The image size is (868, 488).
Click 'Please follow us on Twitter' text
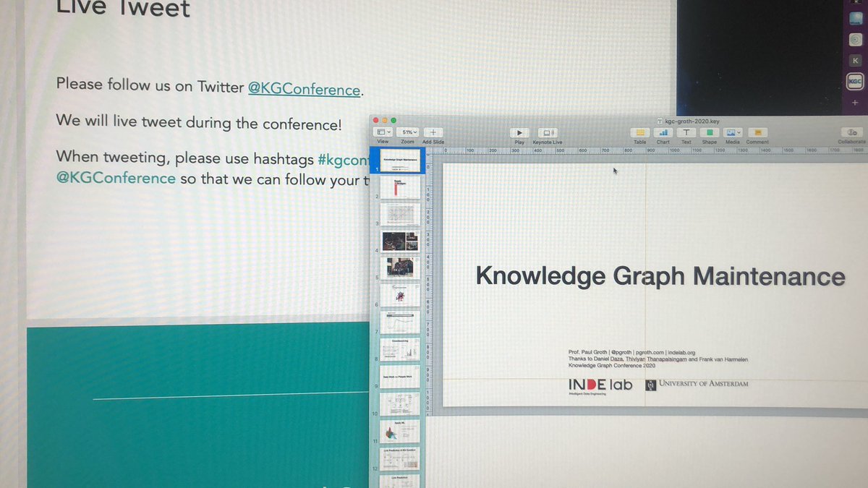150,85
